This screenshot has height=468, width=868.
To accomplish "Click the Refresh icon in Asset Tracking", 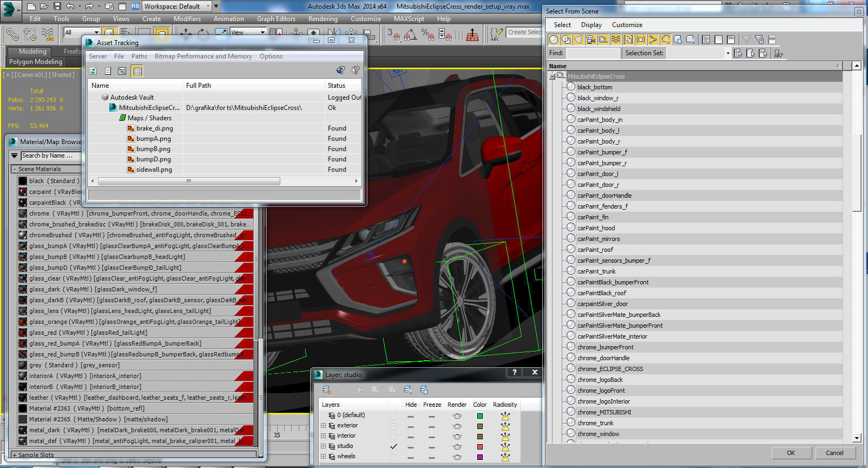I will 93,71.
